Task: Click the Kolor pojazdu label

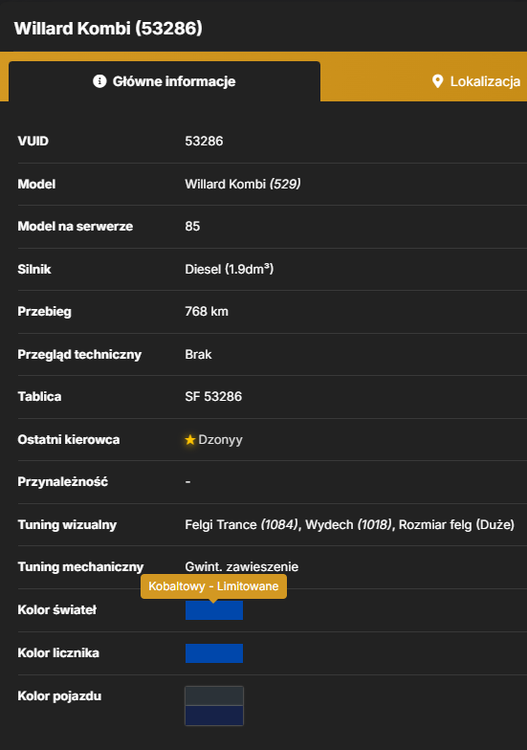Action: [59, 696]
